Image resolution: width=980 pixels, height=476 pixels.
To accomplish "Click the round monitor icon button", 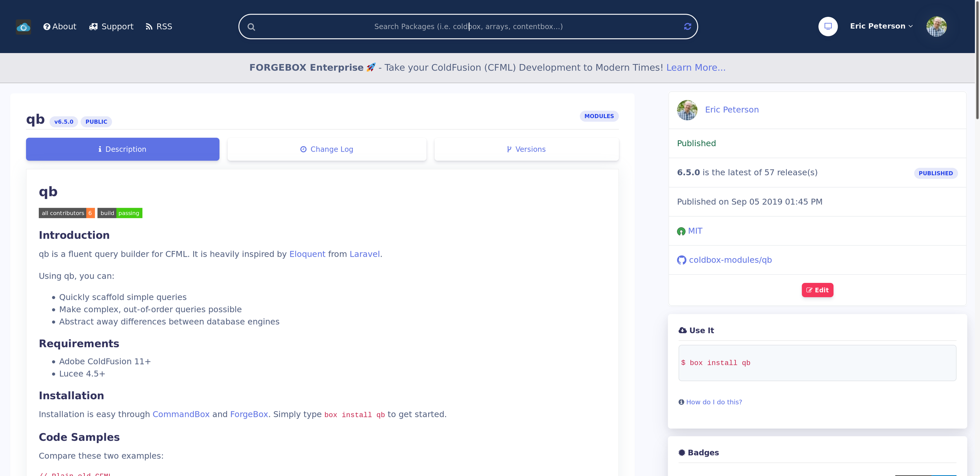I will coord(828,26).
